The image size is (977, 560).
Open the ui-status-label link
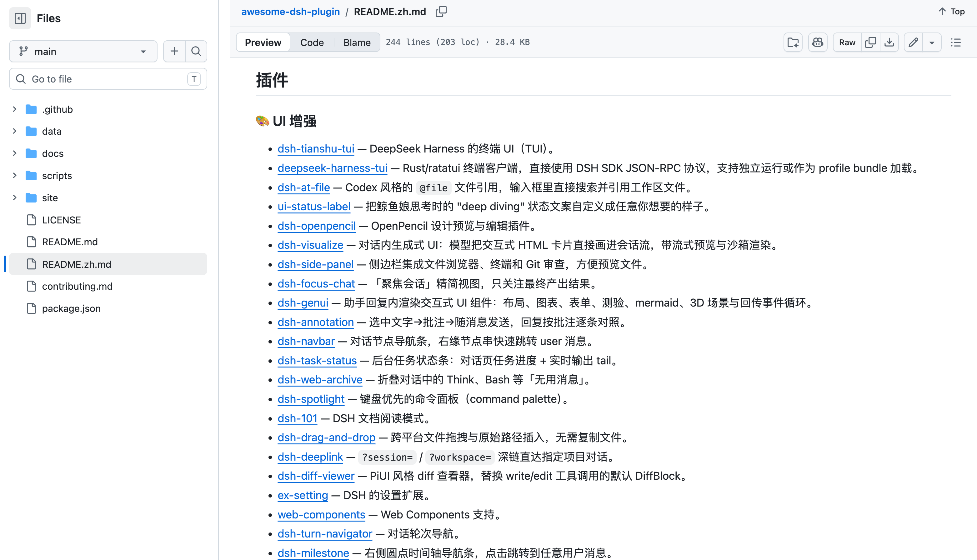coord(314,207)
